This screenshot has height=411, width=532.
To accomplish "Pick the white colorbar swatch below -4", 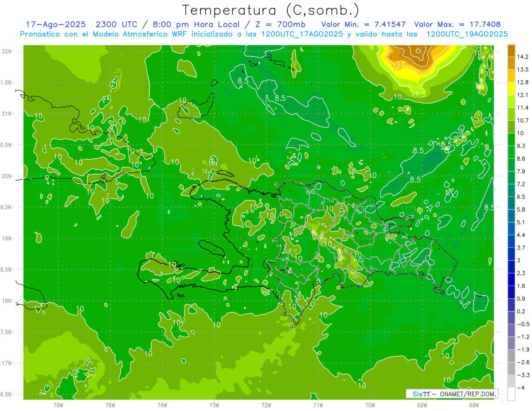I will [511, 394].
